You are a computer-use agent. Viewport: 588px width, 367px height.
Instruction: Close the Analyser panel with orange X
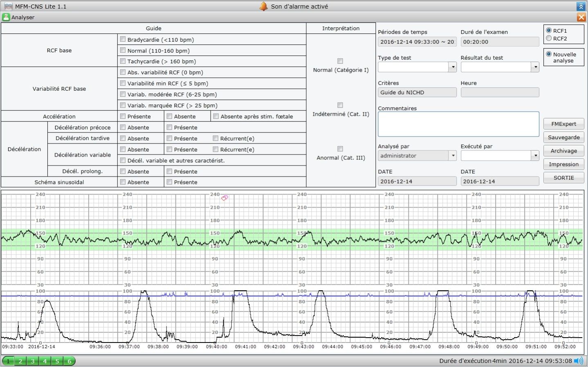(x=581, y=17)
